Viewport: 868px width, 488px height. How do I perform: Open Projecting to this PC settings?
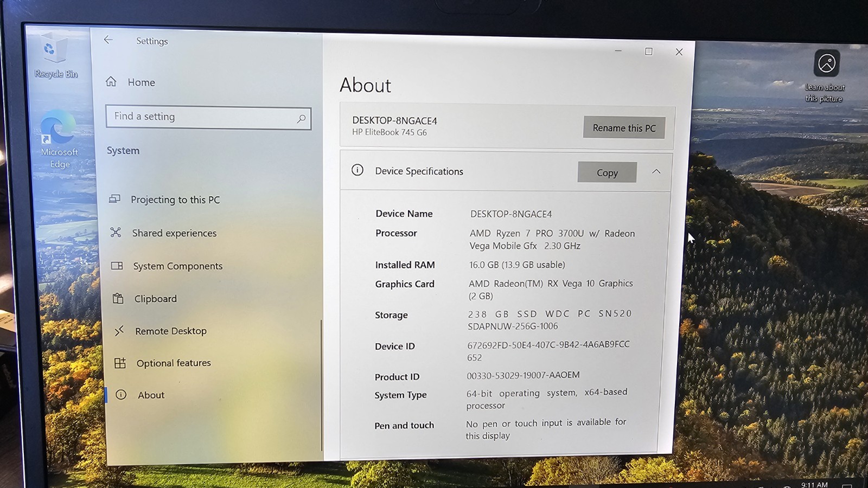pyautogui.click(x=175, y=200)
